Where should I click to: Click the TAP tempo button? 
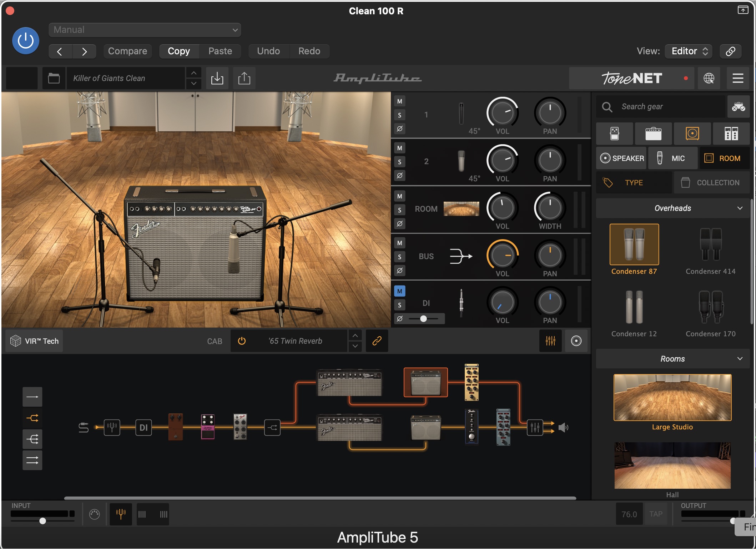(x=656, y=514)
